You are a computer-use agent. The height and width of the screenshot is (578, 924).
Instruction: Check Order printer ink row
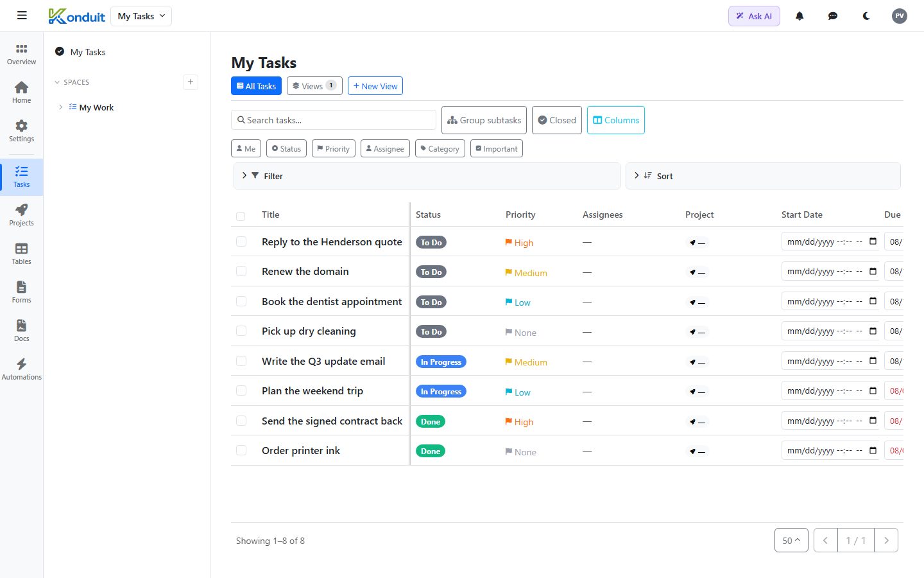pyautogui.click(x=241, y=450)
